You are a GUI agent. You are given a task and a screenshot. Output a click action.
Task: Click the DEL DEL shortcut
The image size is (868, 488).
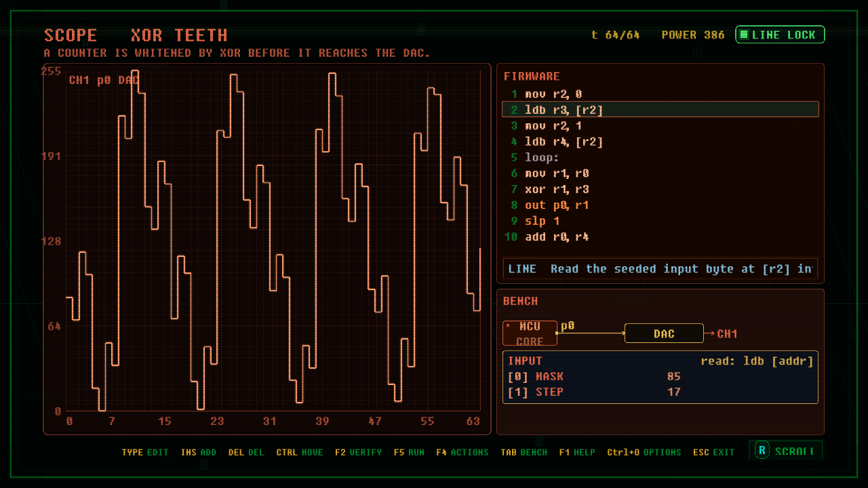point(246,452)
